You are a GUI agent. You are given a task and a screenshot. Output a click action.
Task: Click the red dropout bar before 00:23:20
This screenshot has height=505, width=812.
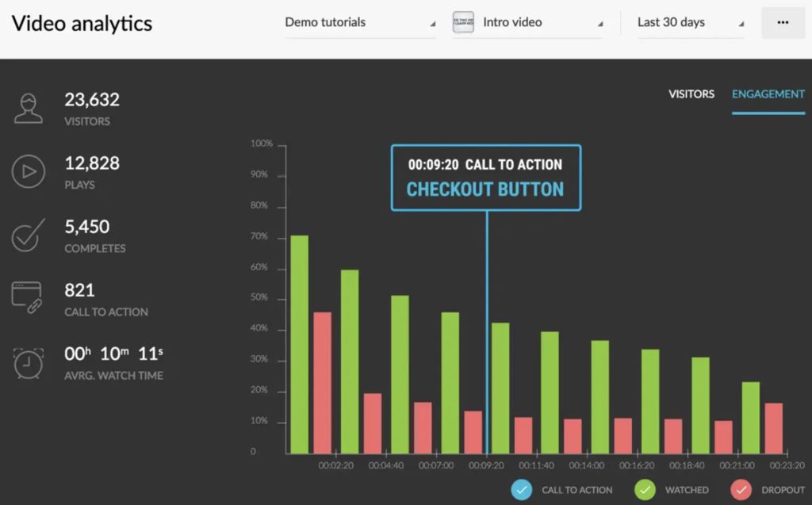point(774,428)
